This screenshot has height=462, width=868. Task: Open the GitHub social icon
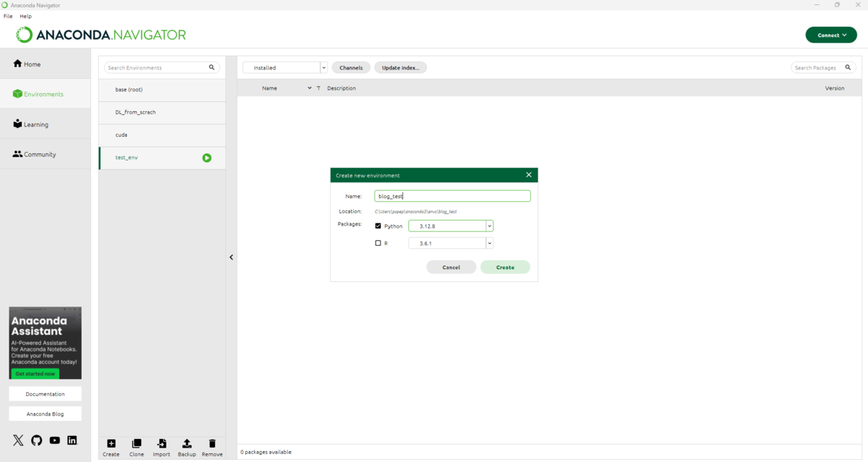(36, 440)
